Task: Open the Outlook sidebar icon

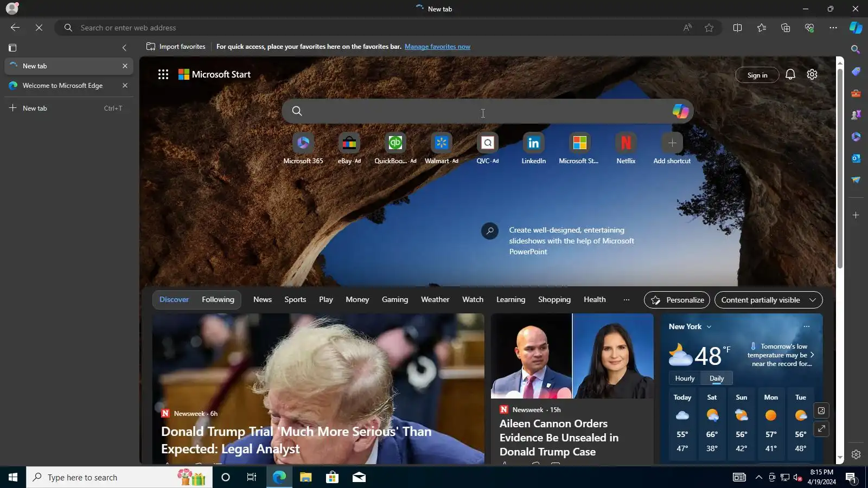Action: 856,158
